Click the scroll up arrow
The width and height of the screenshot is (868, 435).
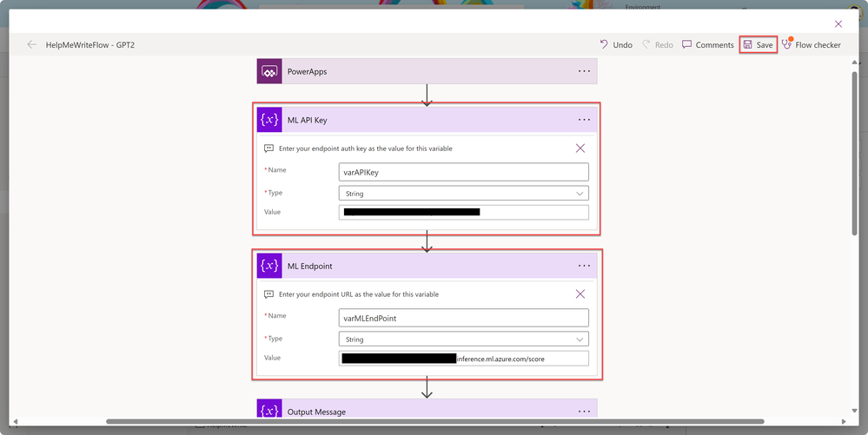[x=855, y=63]
